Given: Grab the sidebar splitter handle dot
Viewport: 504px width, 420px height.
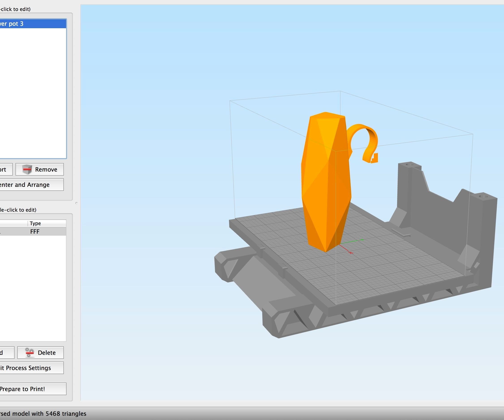Looking at the screenshot, I should click(x=77, y=203).
